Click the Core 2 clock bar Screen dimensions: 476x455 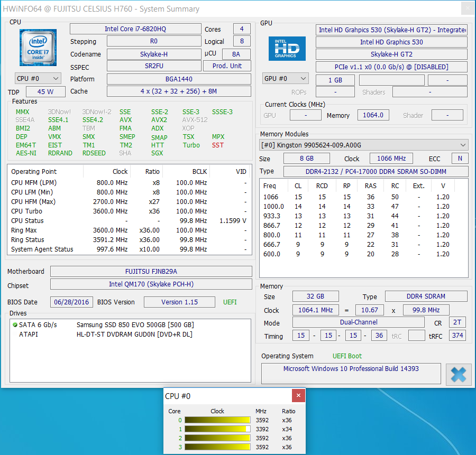click(x=217, y=438)
